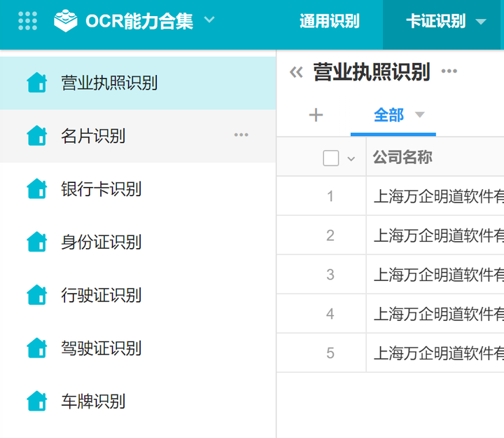Image resolution: width=504 pixels, height=438 pixels.
Task: Click the house icon beside 车牌识别
Action: click(x=36, y=402)
